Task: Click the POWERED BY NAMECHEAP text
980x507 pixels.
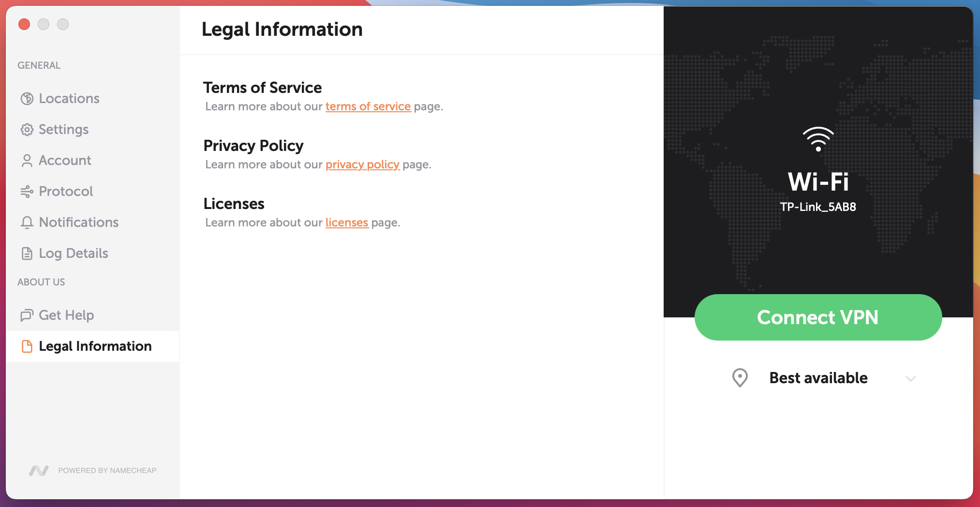Action: pos(107,470)
